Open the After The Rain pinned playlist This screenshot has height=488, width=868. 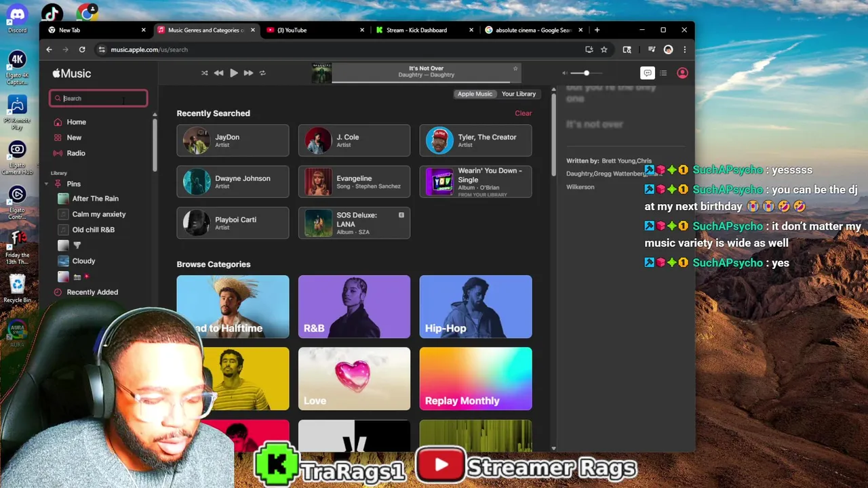(95, 199)
